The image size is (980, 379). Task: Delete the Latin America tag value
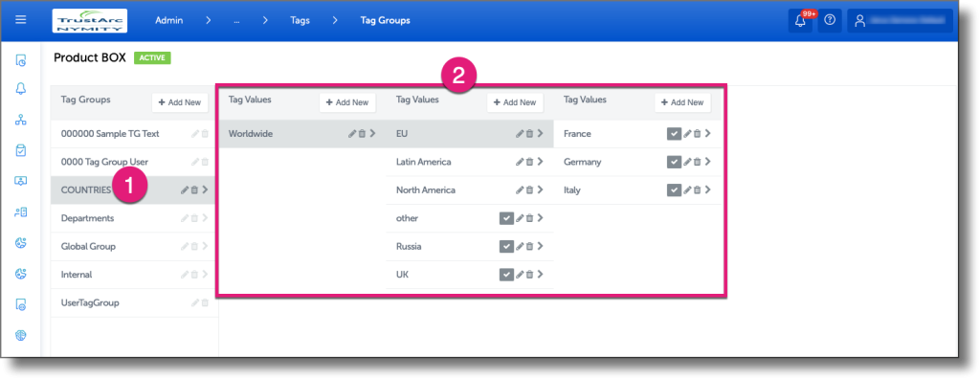click(529, 162)
